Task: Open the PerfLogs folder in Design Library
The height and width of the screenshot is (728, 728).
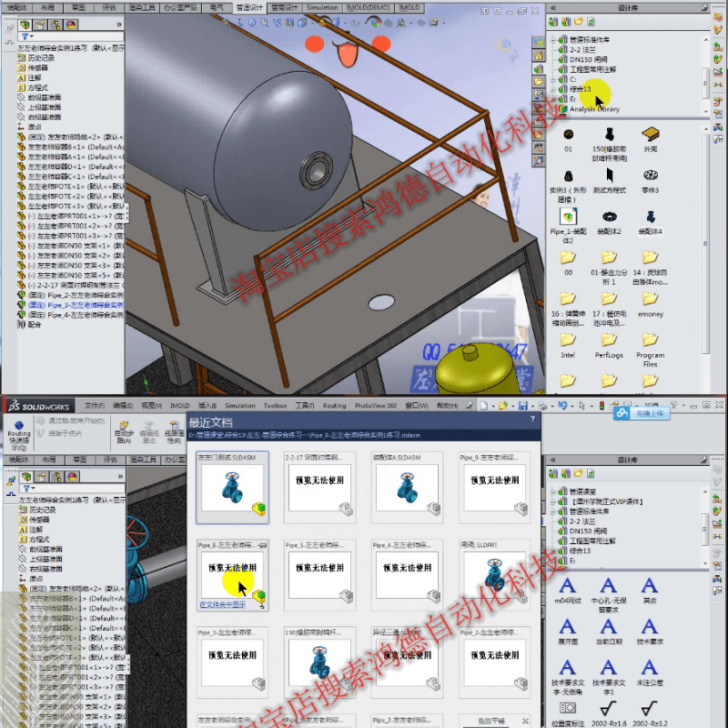Action: 608,346
